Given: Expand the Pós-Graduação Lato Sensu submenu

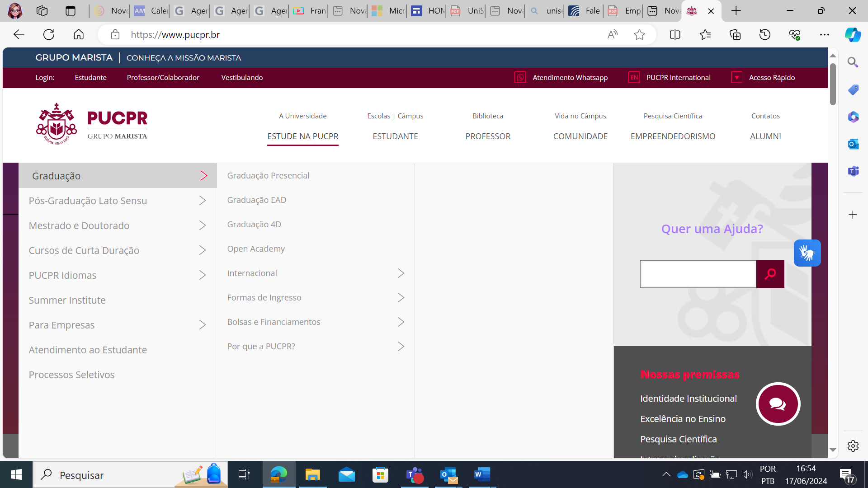Looking at the screenshot, I should click(x=202, y=201).
